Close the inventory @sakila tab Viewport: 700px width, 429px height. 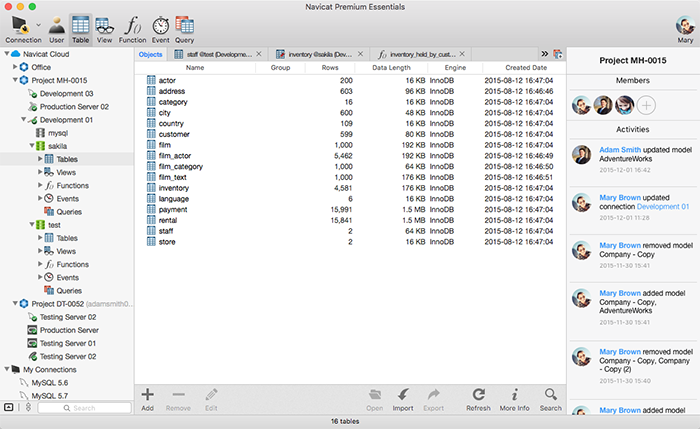pos(360,54)
